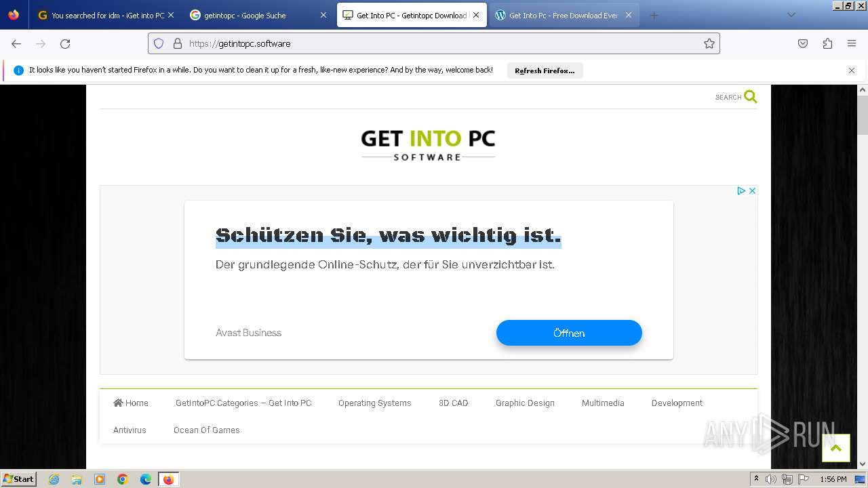Click the Get Into PC Software logo
This screenshot has width=868, height=488.
tap(428, 145)
